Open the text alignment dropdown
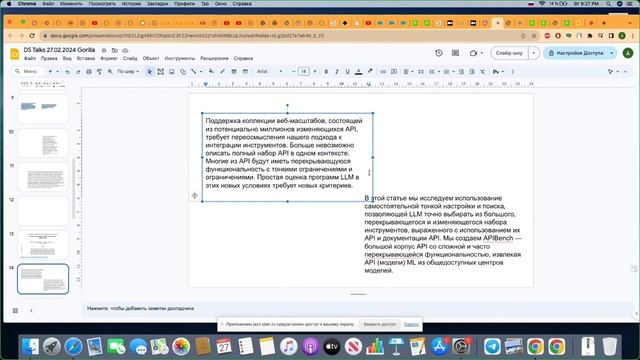640x360 pixels. [x=409, y=71]
